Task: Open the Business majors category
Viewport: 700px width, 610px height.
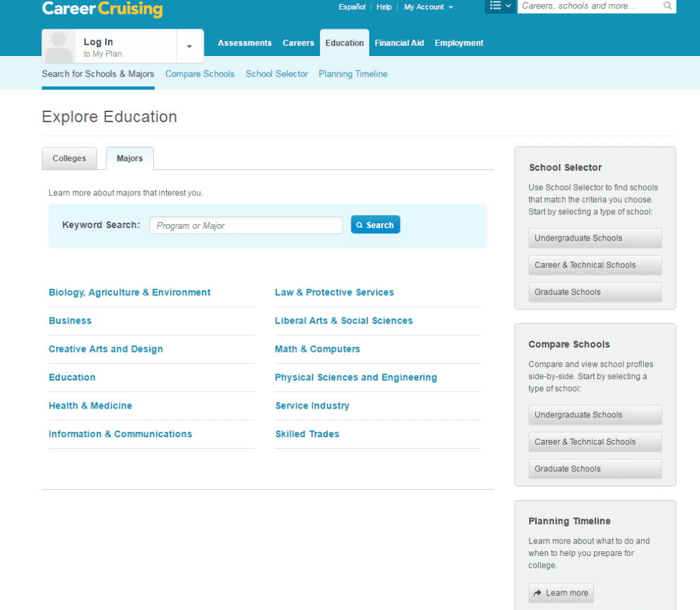Action: (x=70, y=320)
